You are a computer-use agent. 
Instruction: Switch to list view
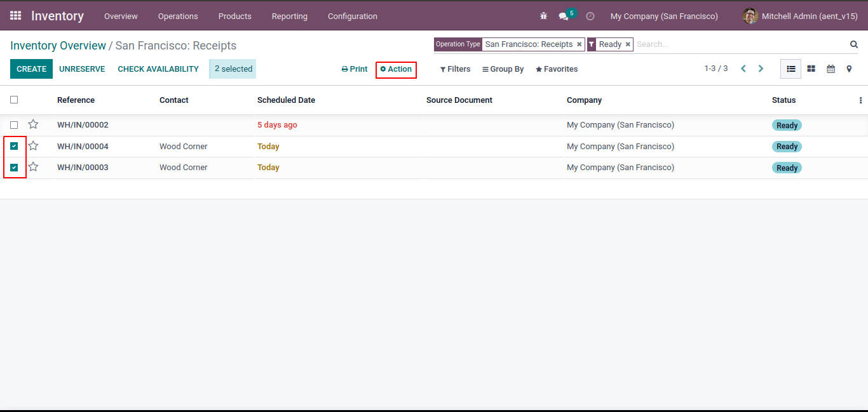coord(791,69)
